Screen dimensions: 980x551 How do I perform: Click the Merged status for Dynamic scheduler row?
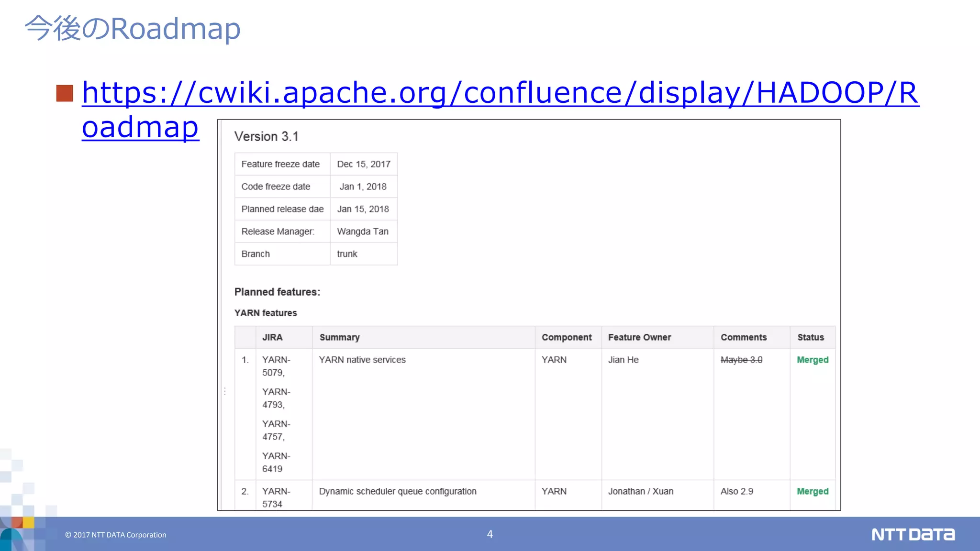tap(812, 491)
